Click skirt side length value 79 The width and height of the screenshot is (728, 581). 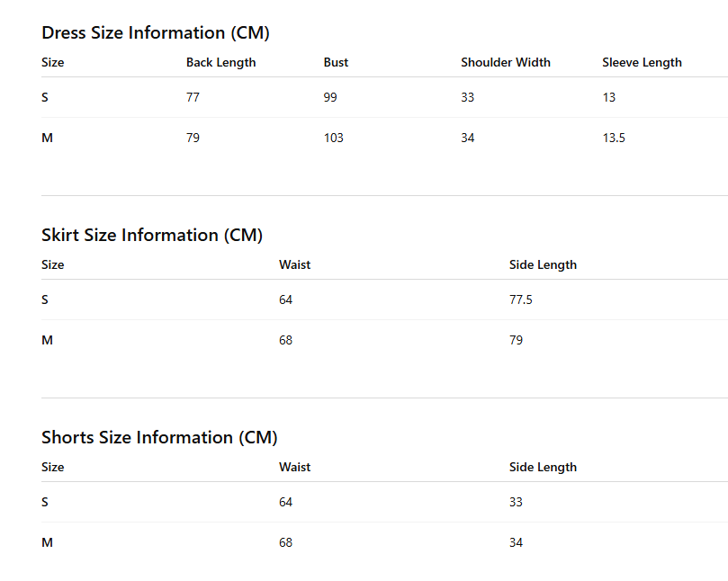pos(516,340)
